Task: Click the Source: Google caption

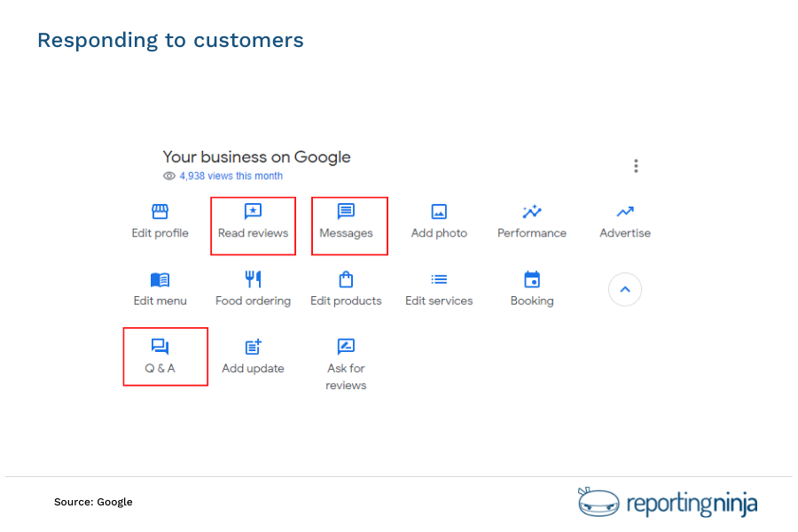Action: (93, 502)
